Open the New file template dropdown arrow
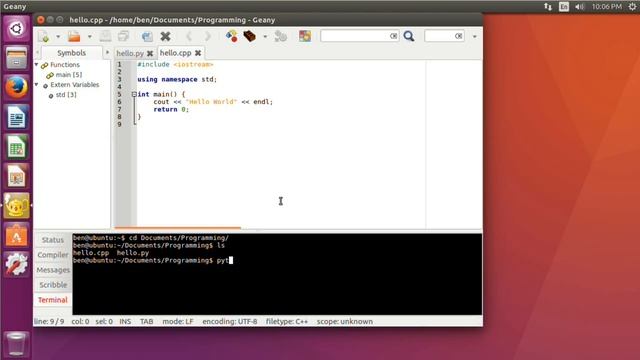640x360 pixels. coord(58,36)
